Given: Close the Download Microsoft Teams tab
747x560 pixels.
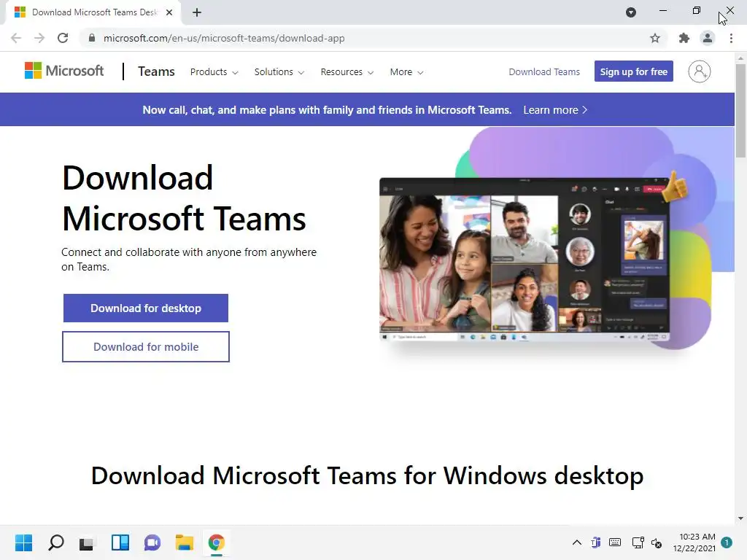Looking at the screenshot, I should point(169,12).
